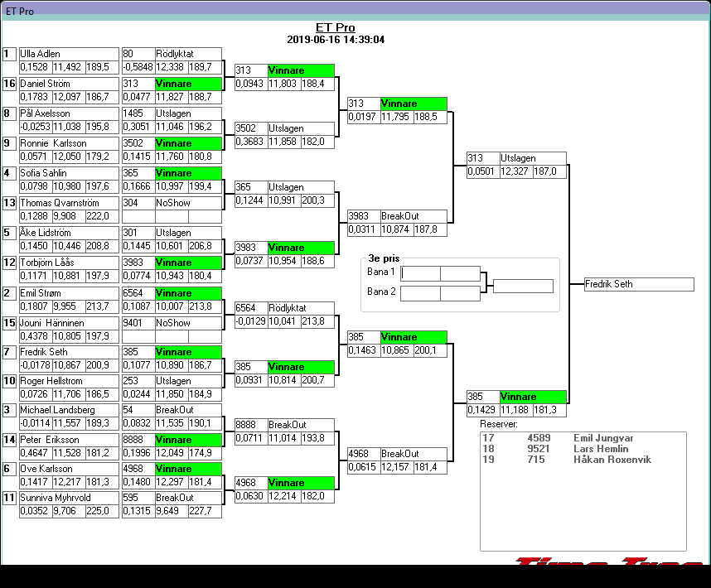
Task: Click the seed number 16 box
Action: coord(10,84)
